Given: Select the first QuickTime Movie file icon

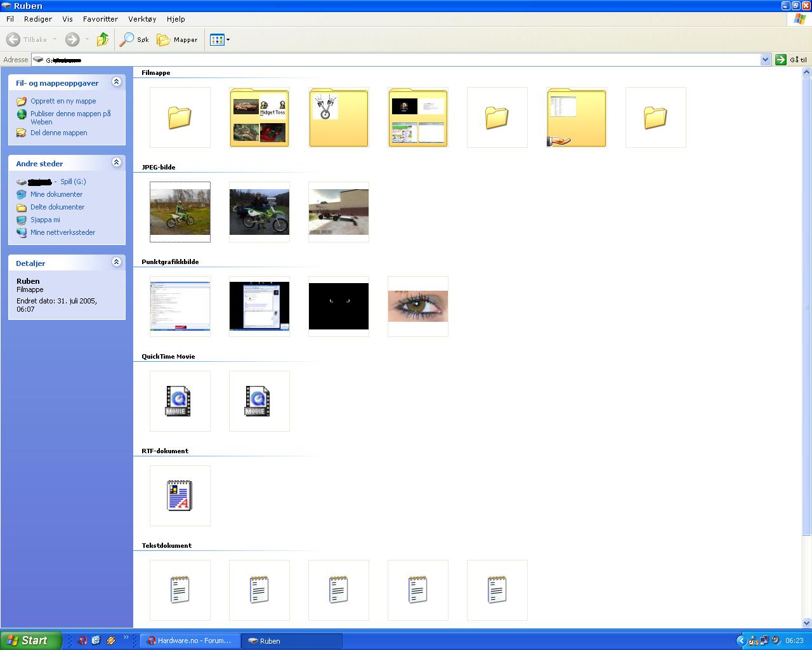Looking at the screenshot, I should pos(180,401).
